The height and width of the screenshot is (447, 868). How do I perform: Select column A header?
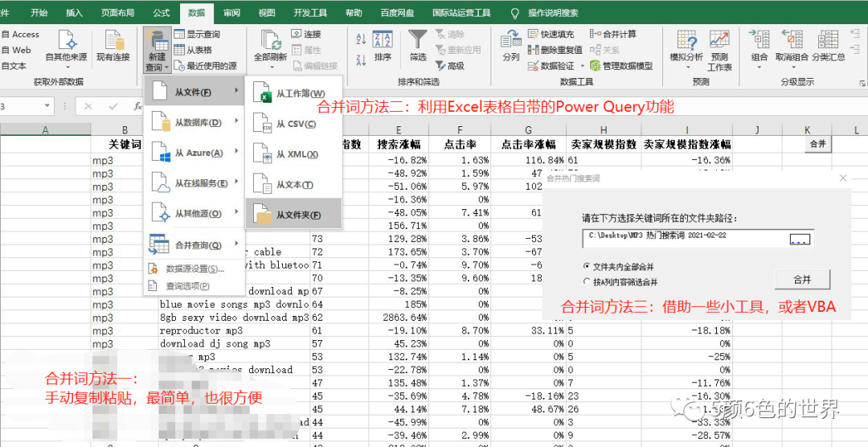pos(45,130)
